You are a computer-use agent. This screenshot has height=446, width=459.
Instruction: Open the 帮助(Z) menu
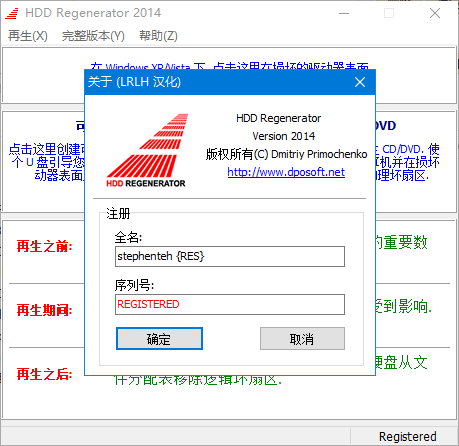point(158,36)
